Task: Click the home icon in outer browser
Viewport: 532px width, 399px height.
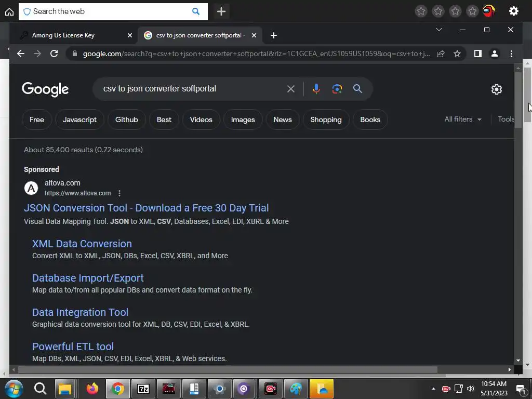Action: [x=9, y=11]
